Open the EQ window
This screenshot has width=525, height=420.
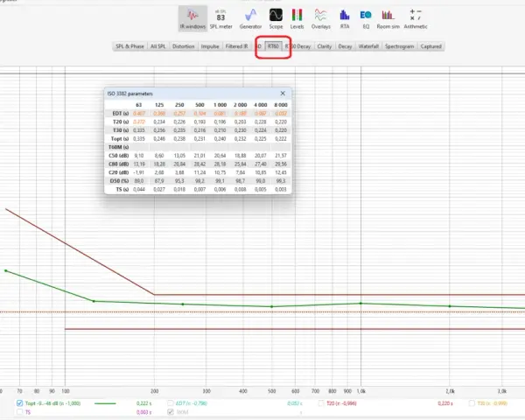pyautogui.click(x=366, y=18)
